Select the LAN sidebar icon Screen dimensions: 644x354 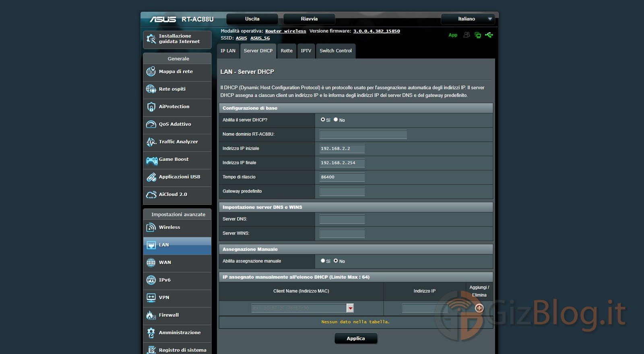151,245
